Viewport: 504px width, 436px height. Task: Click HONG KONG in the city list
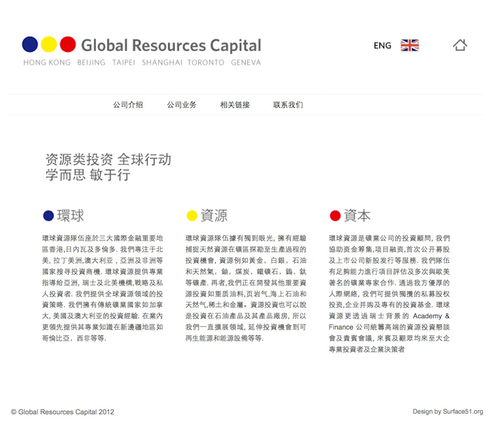click(47, 63)
